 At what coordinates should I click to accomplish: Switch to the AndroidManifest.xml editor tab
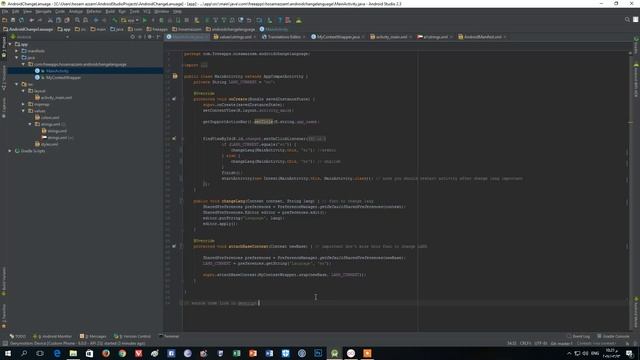pyautogui.click(x=482, y=37)
